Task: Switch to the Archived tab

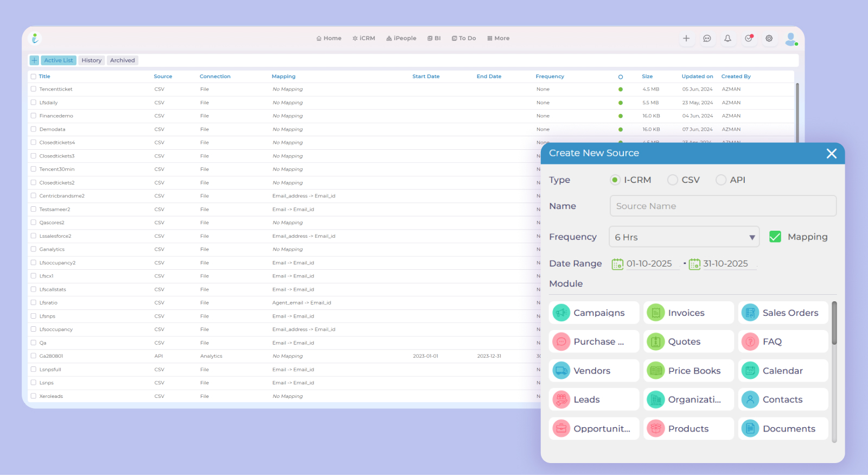Action: [122, 60]
